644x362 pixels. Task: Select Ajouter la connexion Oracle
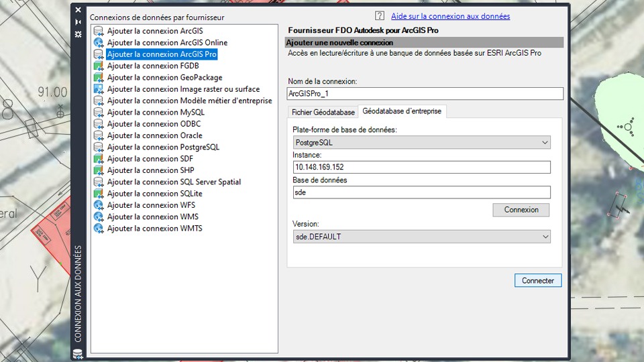(154, 135)
